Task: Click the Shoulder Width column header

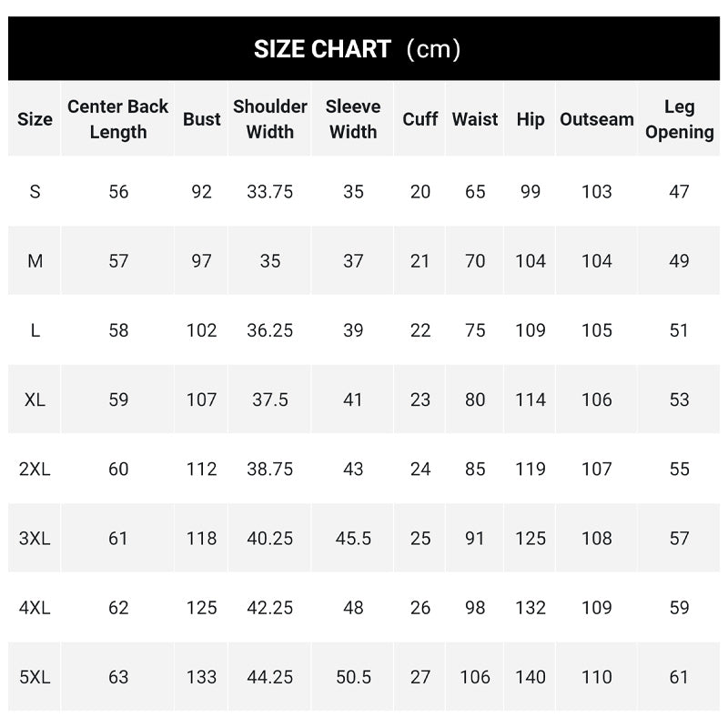Action: click(x=269, y=119)
